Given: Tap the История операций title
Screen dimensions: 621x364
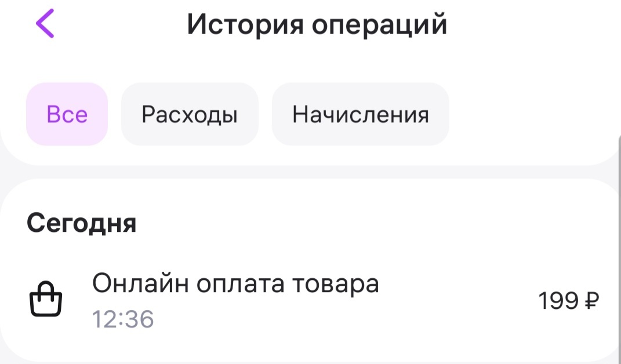Looking at the screenshot, I should pyautogui.click(x=317, y=24).
